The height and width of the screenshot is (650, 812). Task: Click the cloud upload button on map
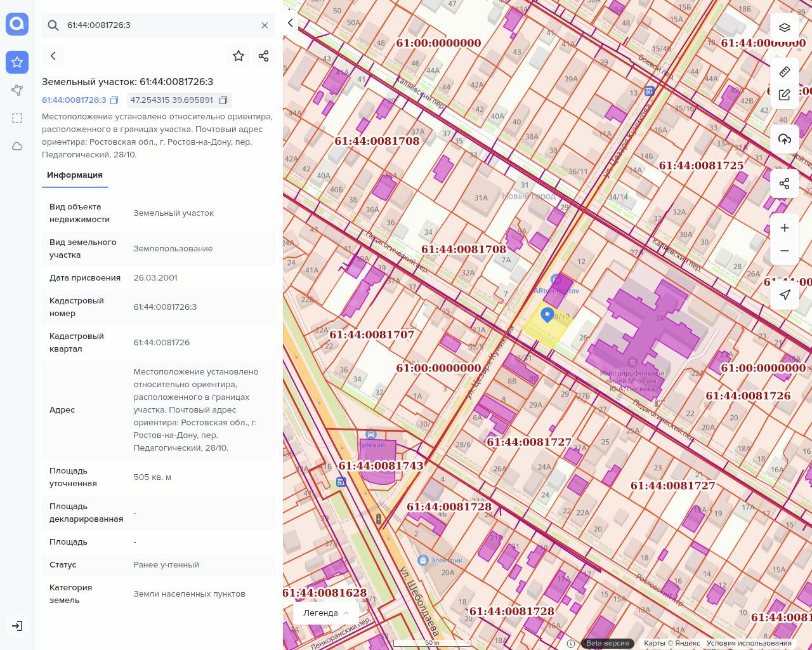pyautogui.click(x=785, y=139)
